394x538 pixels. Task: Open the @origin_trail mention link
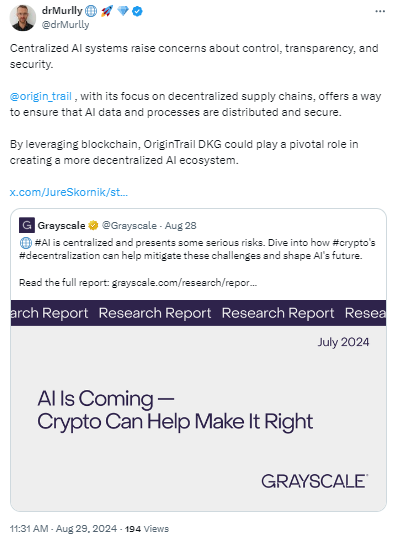click(x=41, y=96)
